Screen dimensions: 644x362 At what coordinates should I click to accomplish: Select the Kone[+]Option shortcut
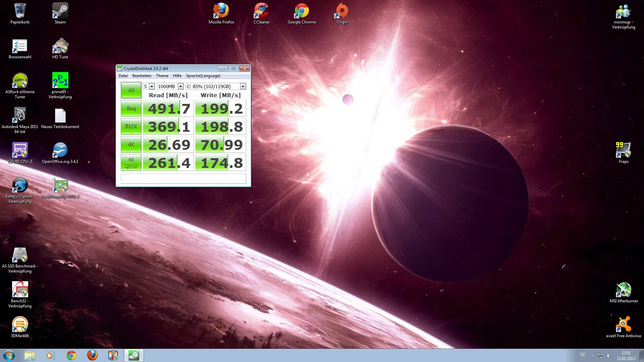pos(20,190)
